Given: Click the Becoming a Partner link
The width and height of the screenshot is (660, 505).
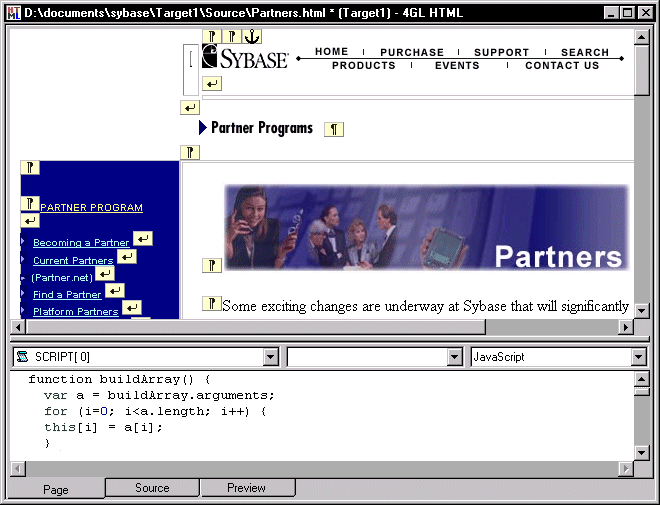Looking at the screenshot, I should click(x=81, y=242).
